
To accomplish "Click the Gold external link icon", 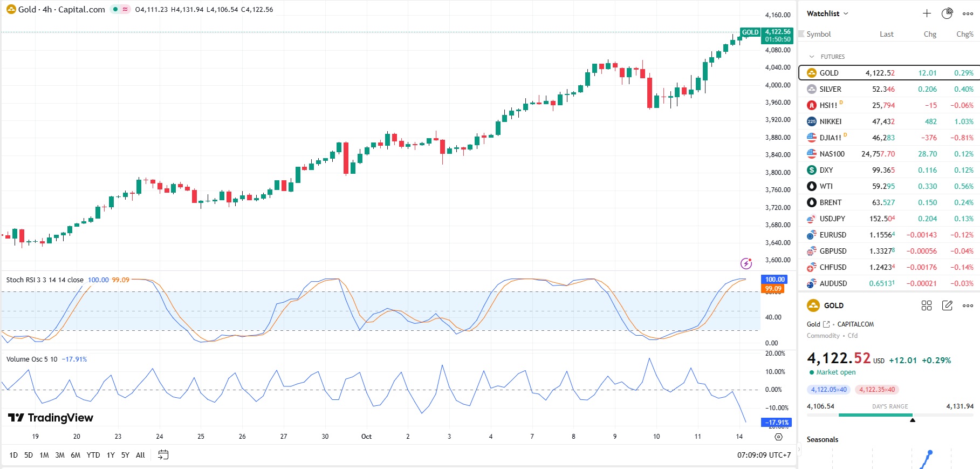I will coord(826,324).
